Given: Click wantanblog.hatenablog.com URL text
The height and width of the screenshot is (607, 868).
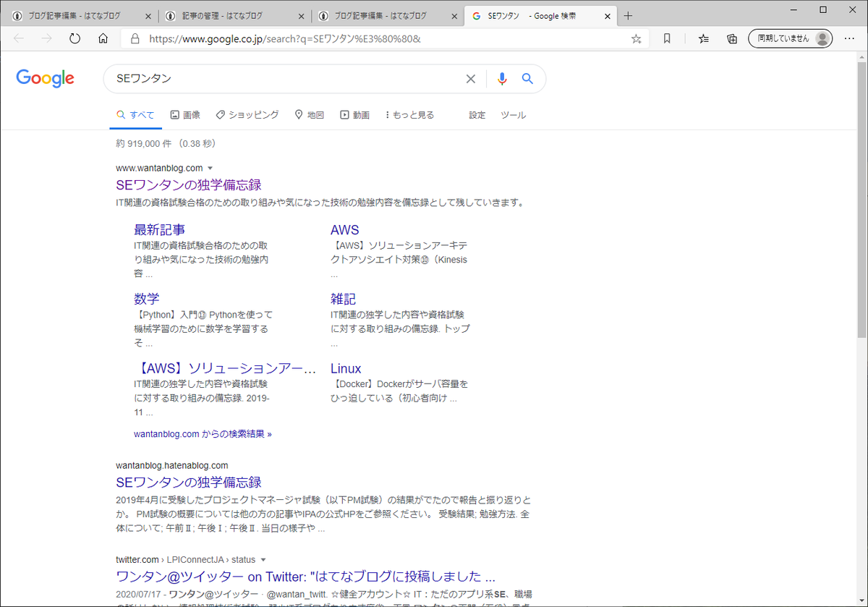Looking at the screenshot, I should pyautogui.click(x=172, y=465).
